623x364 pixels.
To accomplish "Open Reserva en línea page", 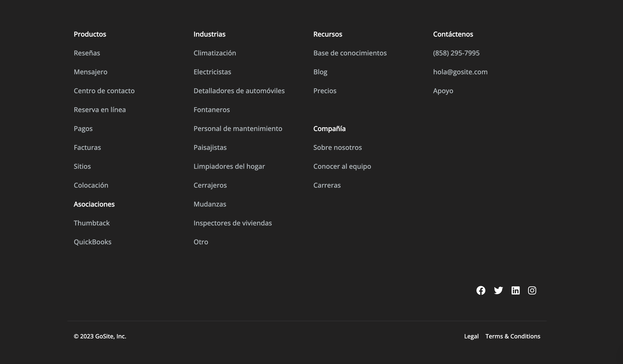I will pyautogui.click(x=100, y=110).
